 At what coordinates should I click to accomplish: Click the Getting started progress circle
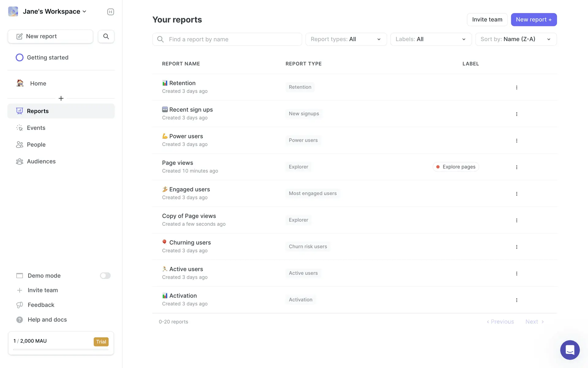tap(20, 57)
